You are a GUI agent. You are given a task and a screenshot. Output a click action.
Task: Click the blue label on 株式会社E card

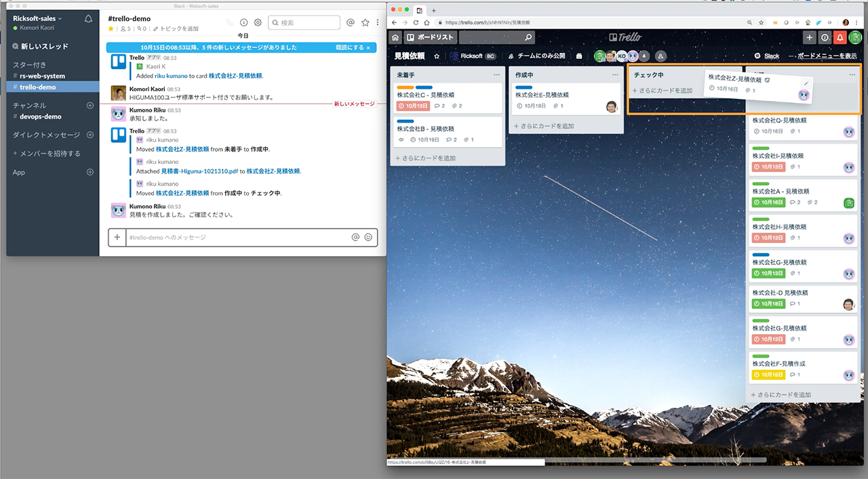pyautogui.click(x=524, y=87)
